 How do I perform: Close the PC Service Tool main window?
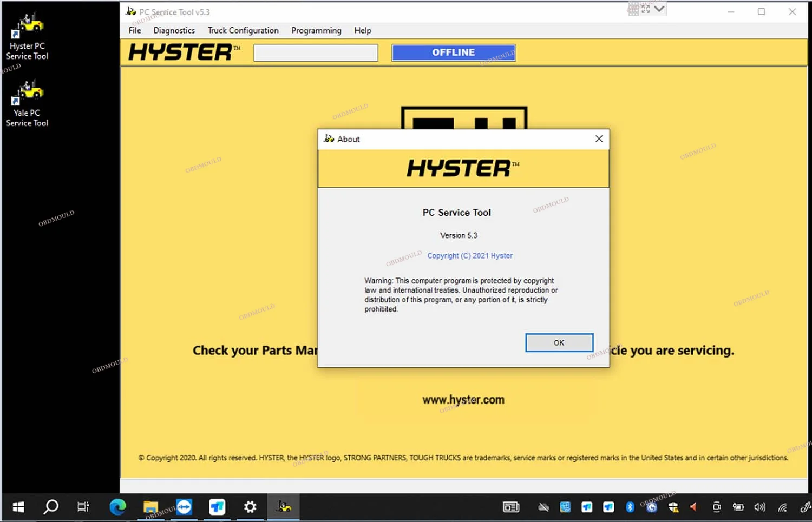point(792,11)
